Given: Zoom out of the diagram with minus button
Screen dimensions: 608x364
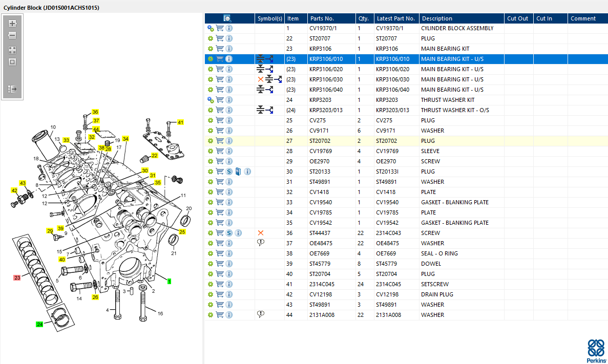Looking at the screenshot, I should (12, 36).
